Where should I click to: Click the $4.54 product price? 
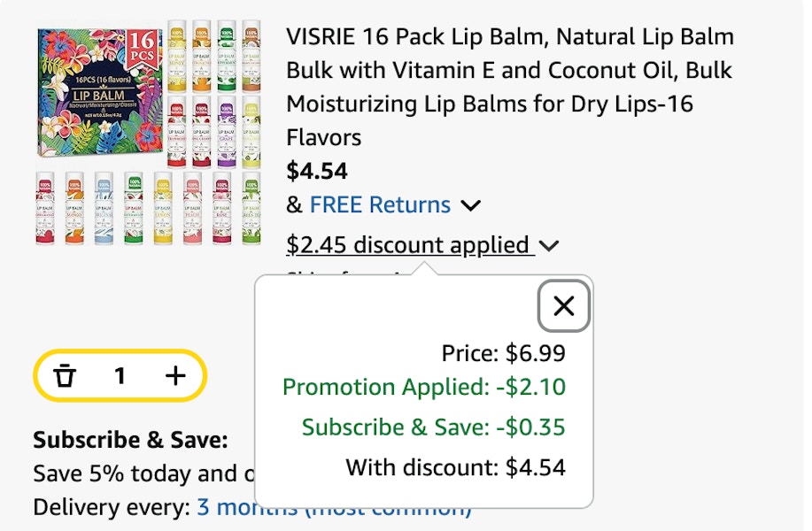click(317, 171)
